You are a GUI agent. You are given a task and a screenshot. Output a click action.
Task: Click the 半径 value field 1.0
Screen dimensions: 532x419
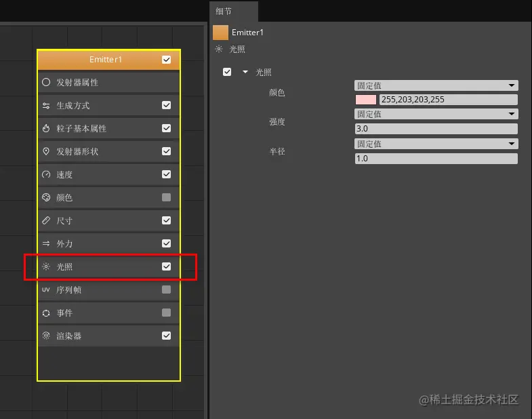(436, 159)
